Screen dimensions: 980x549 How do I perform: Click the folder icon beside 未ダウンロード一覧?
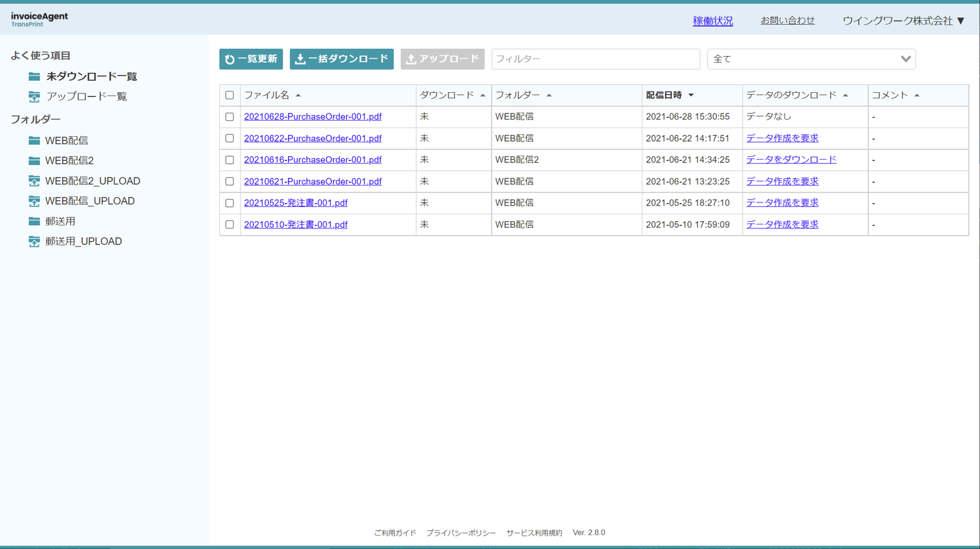33,76
